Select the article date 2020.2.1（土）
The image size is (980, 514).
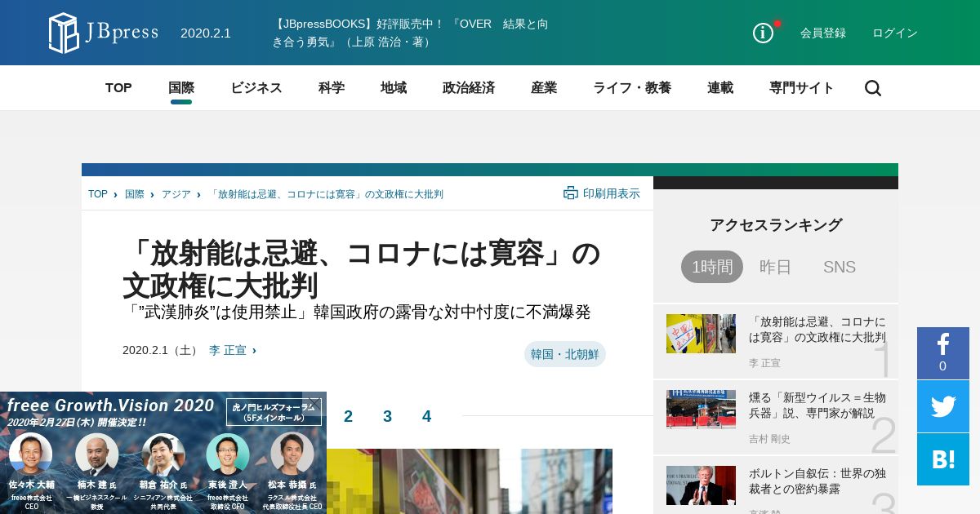(162, 350)
